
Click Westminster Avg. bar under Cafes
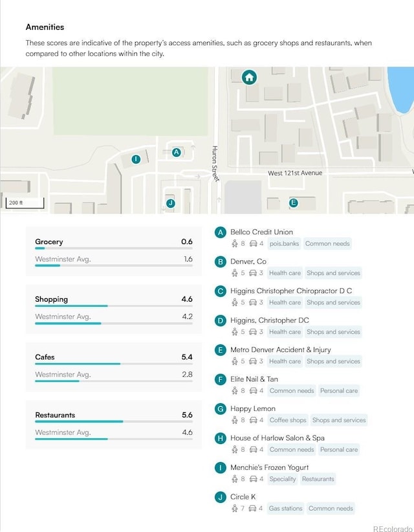coord(114,381)
